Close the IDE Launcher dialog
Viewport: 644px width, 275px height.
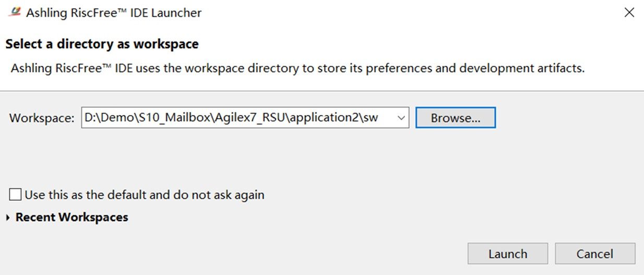pos(629,13)
